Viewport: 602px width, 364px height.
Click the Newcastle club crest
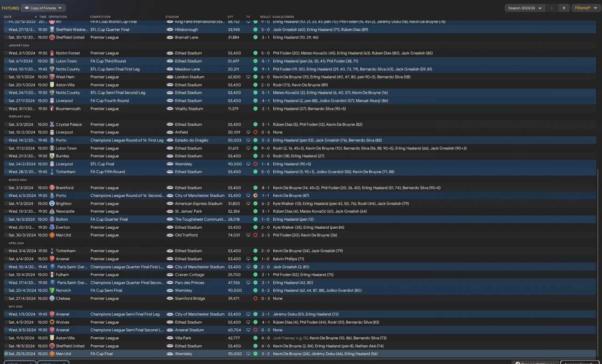click(52, 211)
